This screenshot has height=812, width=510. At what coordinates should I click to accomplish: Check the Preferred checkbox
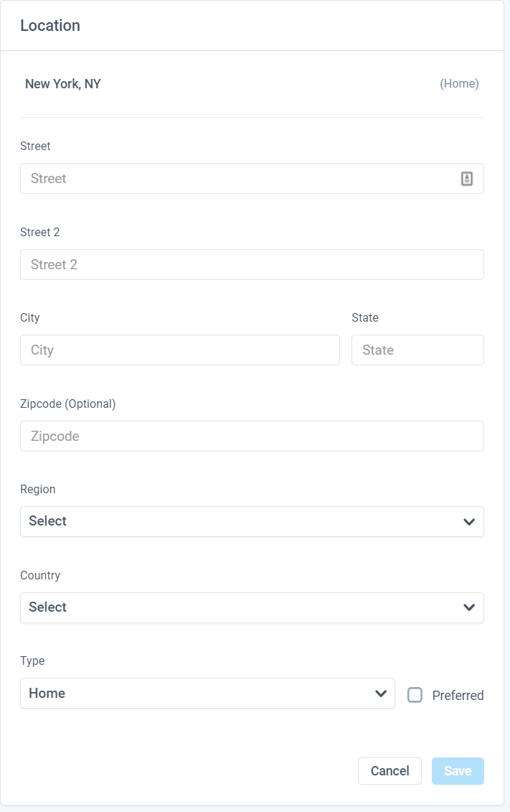coord(415,695)
